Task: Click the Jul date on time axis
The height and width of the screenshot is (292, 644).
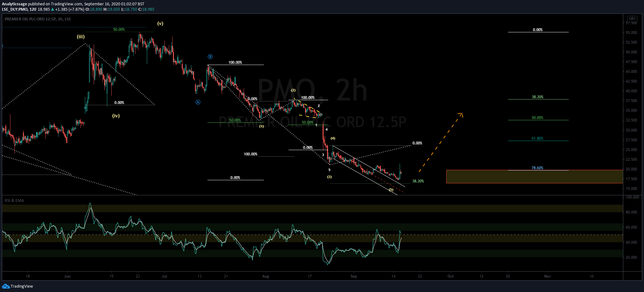Action: [164, 276]
